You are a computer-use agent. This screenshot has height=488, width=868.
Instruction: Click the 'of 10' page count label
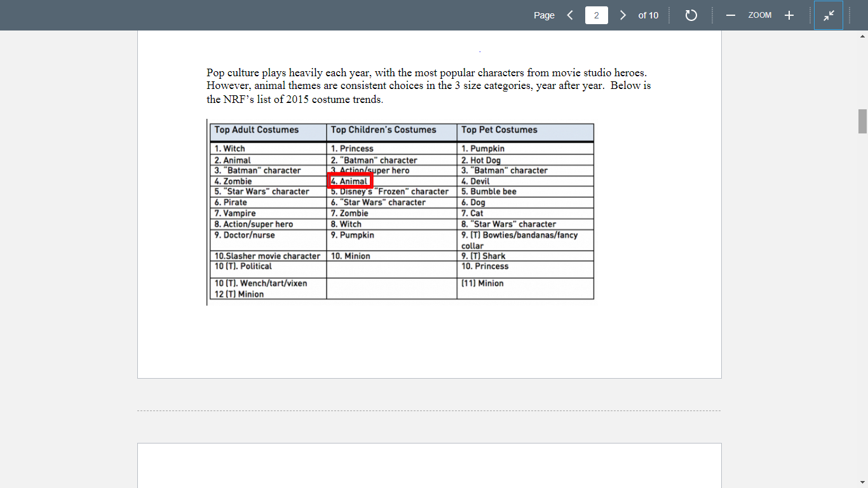click(648, 15)
